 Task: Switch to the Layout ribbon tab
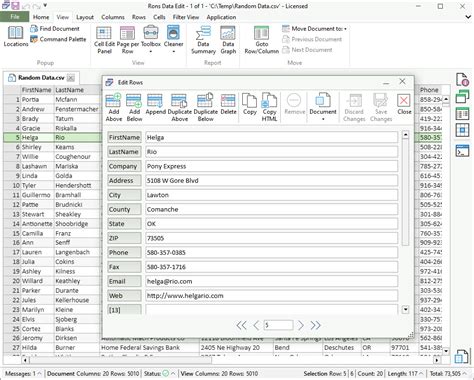coord(85,17)
